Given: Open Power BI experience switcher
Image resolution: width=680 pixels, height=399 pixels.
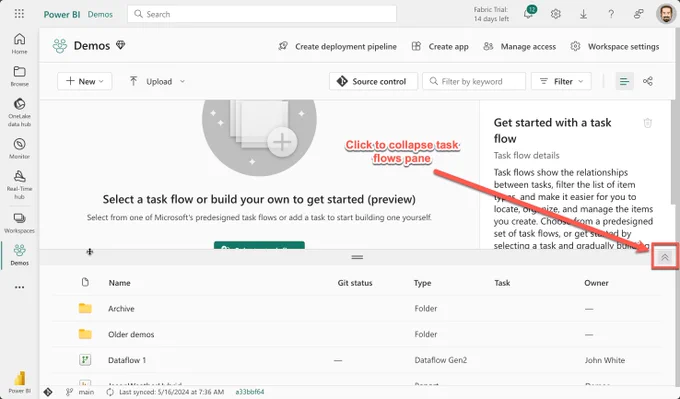Looking at the screenshot, I should tap(19, 382).
